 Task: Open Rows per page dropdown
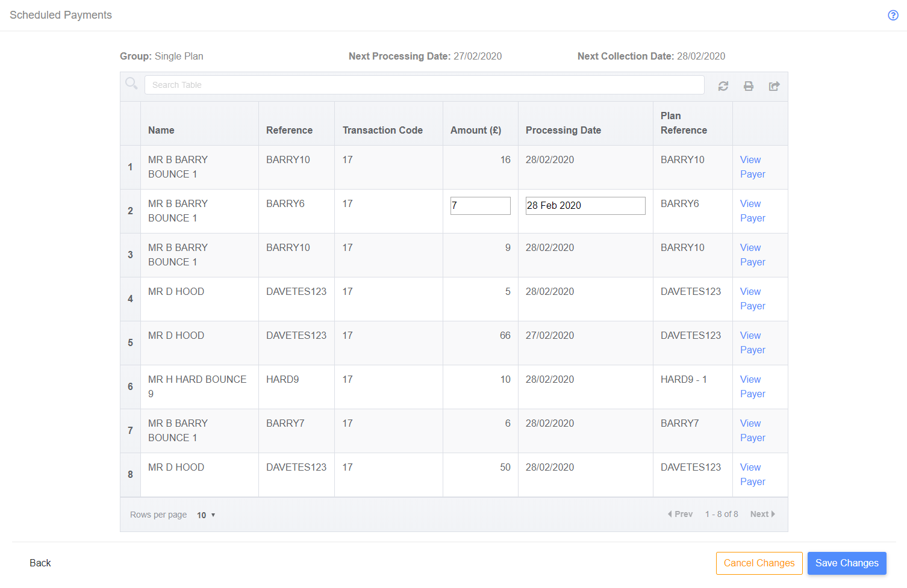206,515
